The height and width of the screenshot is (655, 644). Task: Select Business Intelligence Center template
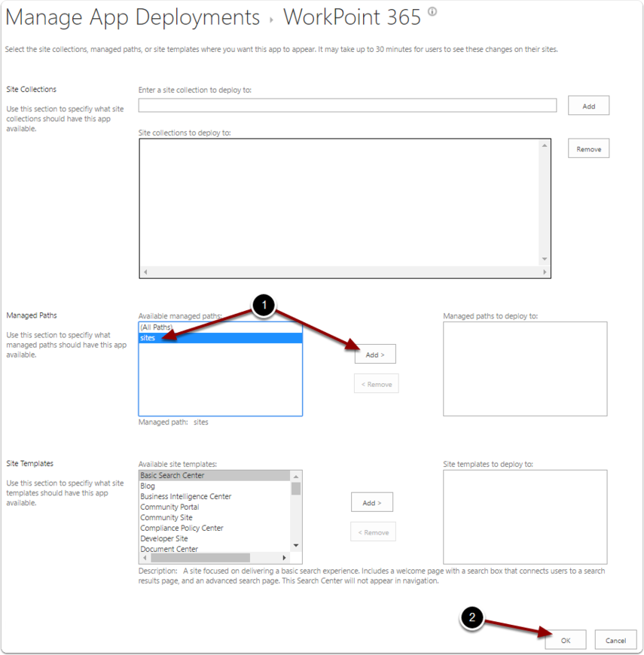click(x=215, y=496)
